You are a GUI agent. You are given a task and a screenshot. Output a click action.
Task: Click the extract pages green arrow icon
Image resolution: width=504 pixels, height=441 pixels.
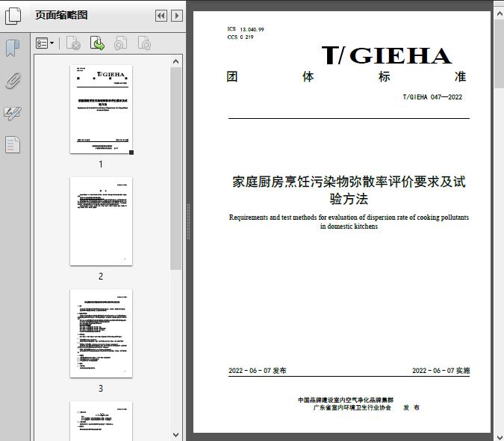point(97,43)
